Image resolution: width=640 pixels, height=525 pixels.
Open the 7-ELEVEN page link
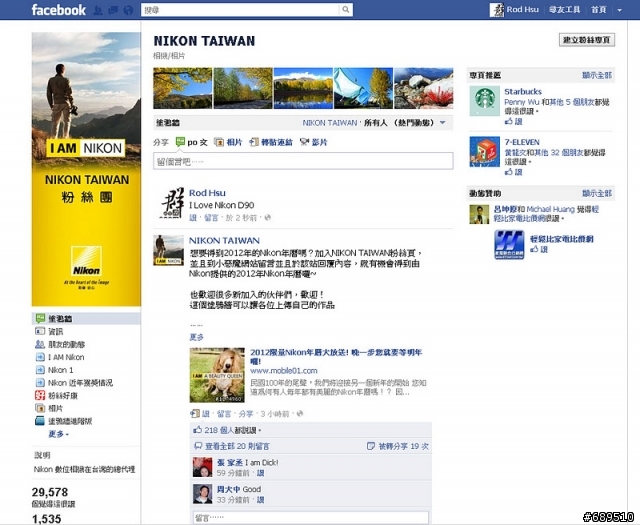(x=522, y=142)
